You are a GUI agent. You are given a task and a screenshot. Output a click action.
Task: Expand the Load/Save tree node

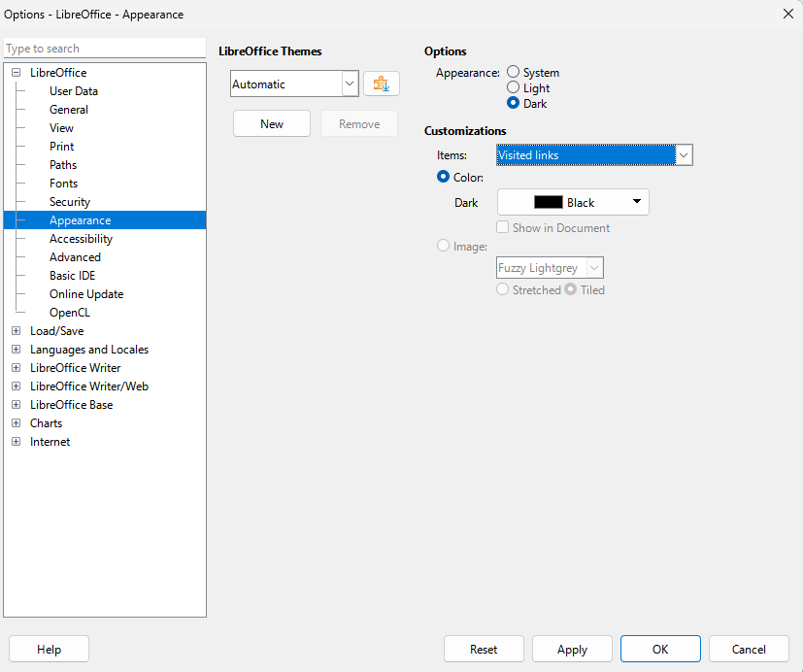point(16,331)
